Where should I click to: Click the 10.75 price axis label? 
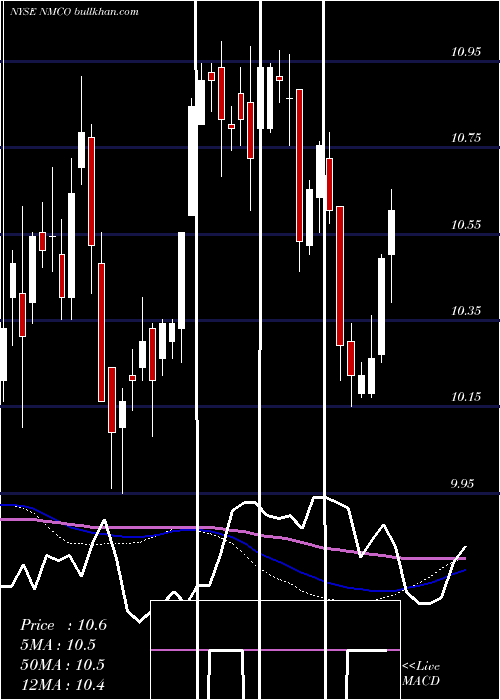click(x=466, y=138)
